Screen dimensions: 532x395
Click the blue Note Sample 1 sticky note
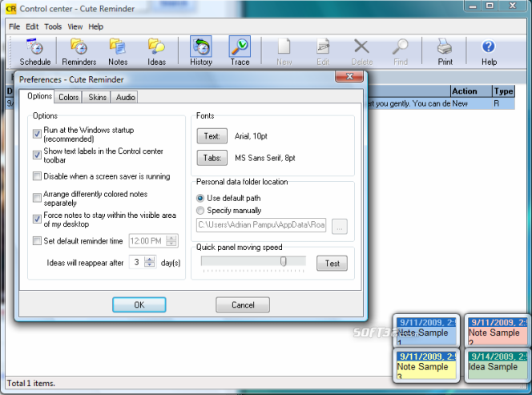(426, 331)
